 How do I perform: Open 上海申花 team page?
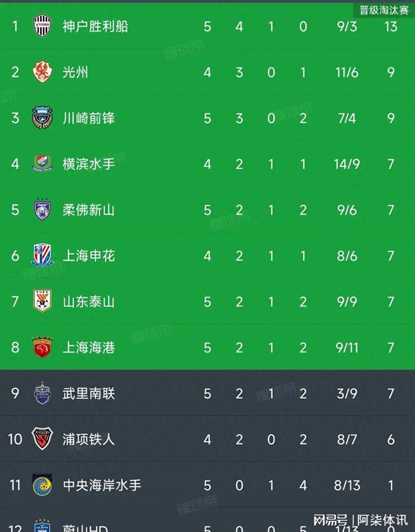tap(89, 256)
